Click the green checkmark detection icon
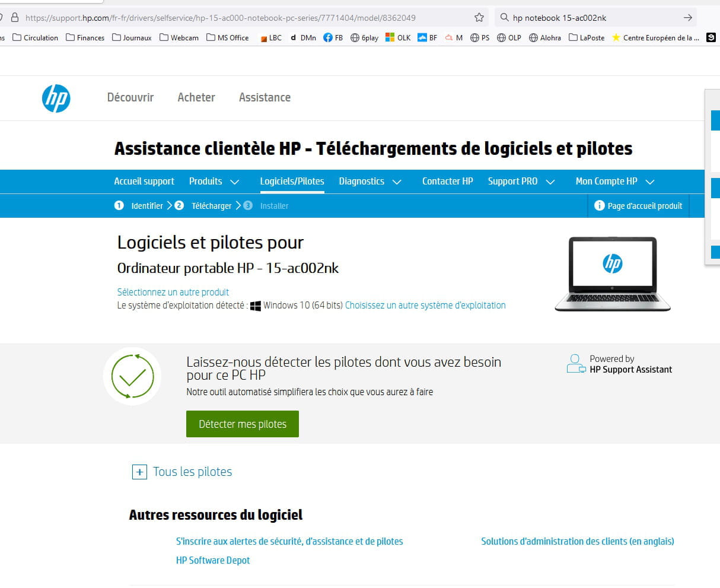This screenshot has height=588, width=720. tap(132, 376)
